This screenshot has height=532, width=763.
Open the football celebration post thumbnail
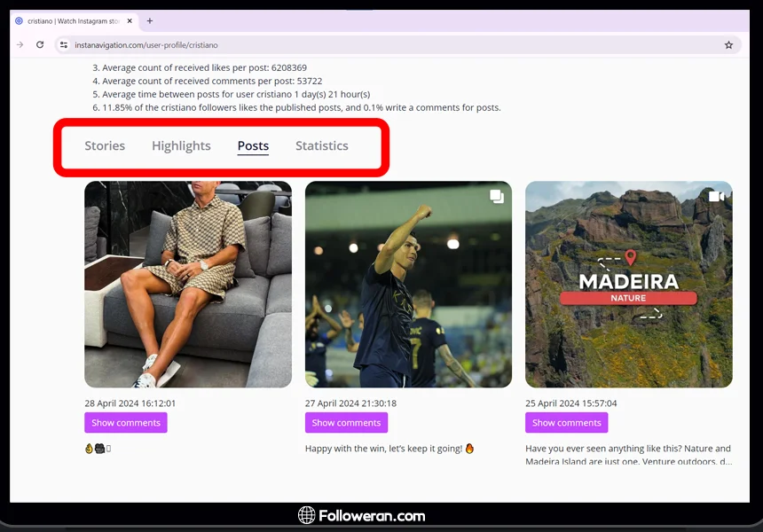[408, 284]
